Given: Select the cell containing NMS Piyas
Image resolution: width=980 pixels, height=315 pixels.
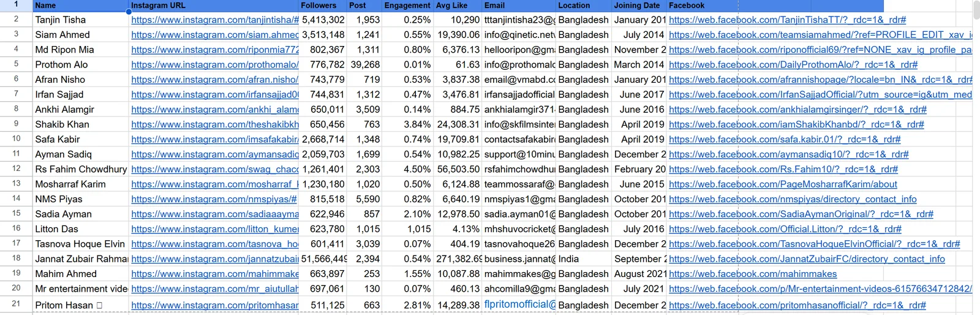Looking at the screenshot, I should click(x=80, y=199).
